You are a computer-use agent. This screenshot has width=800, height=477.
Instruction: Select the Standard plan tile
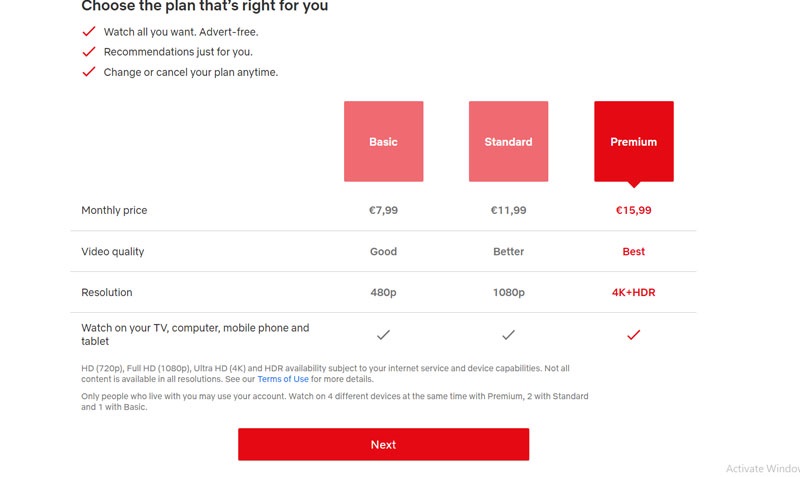pyautogui.click(x=508, y=142)
